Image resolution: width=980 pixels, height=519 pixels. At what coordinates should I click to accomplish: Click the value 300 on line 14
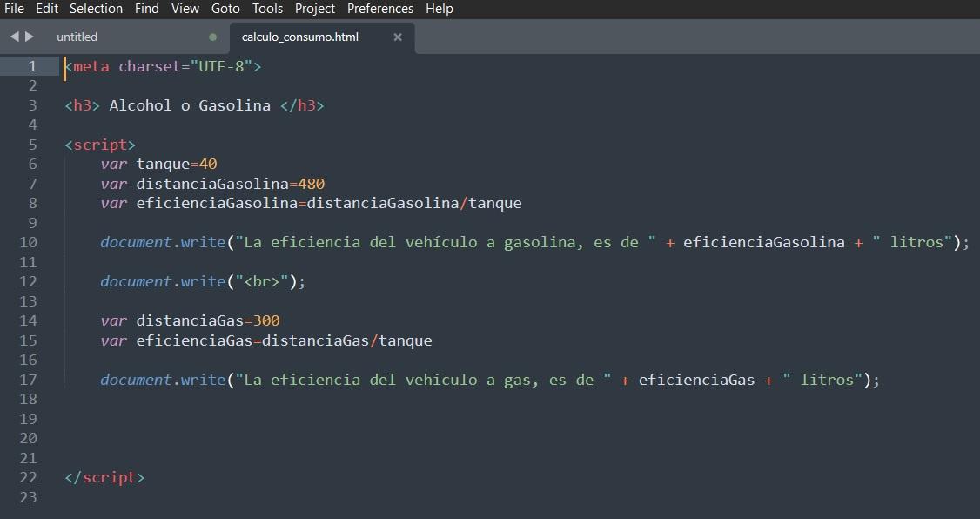click(x=266, y=320)
